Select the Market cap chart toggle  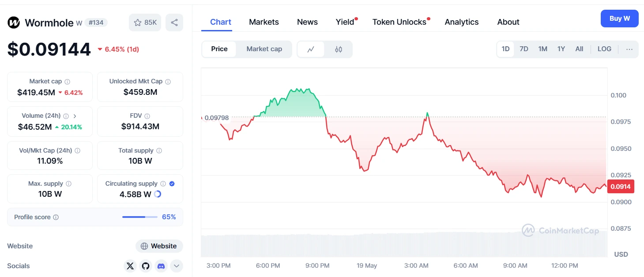tap(264, 49)
